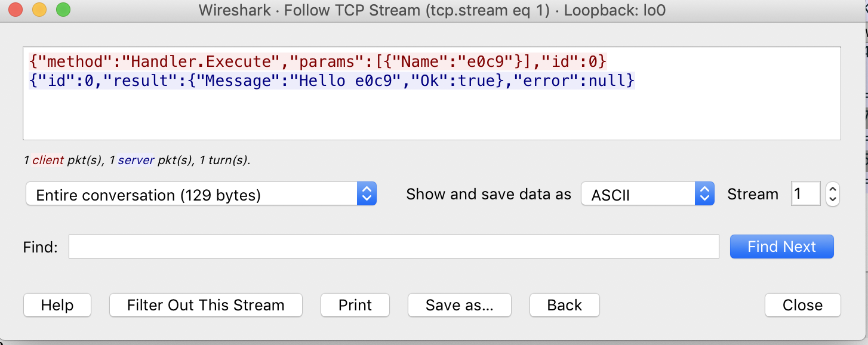Click the Follow TCP Stream title bar
This screenshot has height=345, width=868.
click(x=432, y=10)
